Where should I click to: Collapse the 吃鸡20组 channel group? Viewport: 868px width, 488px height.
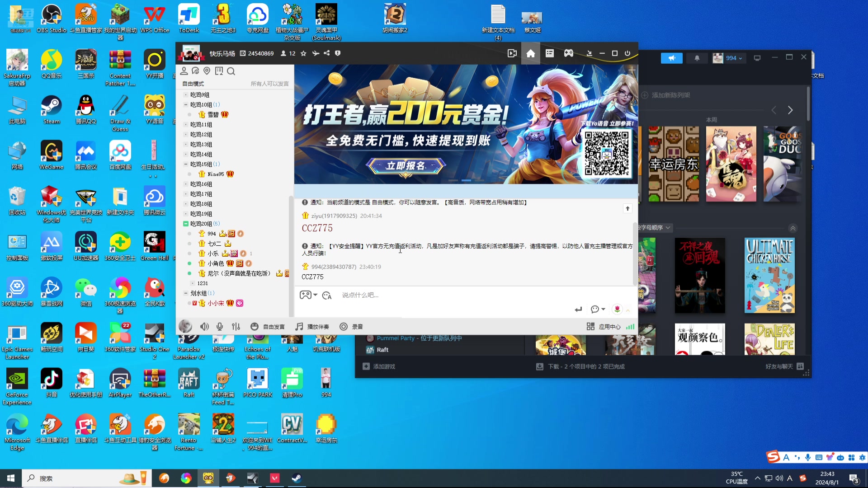click(x=185, y=224)
